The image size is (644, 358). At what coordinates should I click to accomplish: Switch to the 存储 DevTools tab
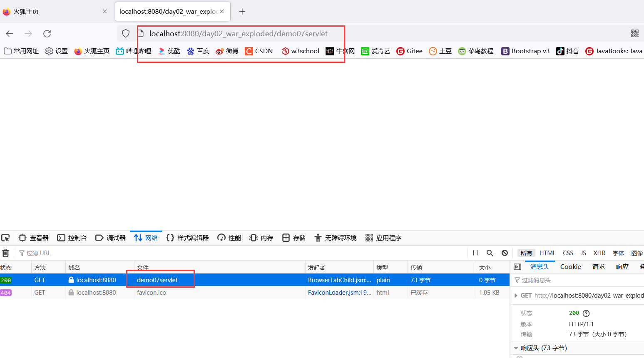pos(298,237)
